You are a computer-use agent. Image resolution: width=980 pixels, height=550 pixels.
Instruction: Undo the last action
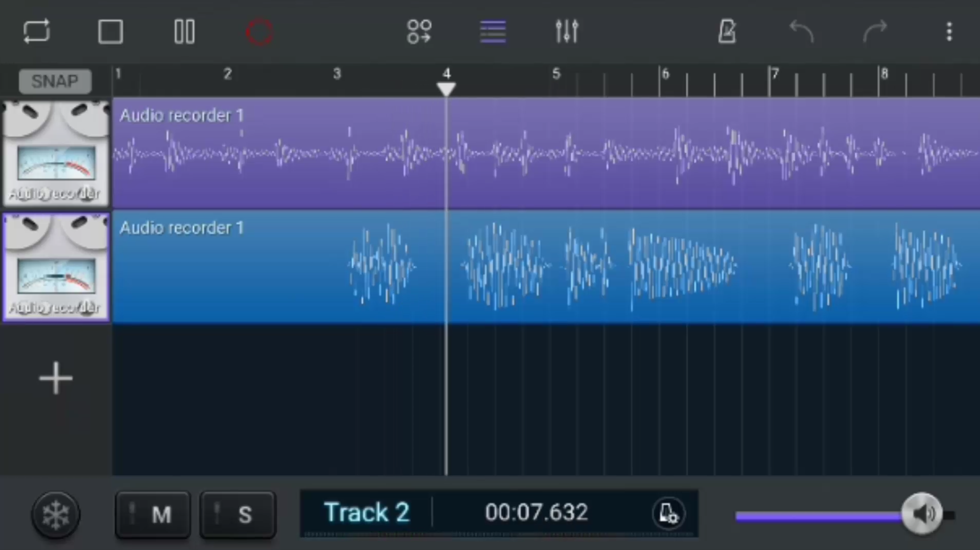801,31
